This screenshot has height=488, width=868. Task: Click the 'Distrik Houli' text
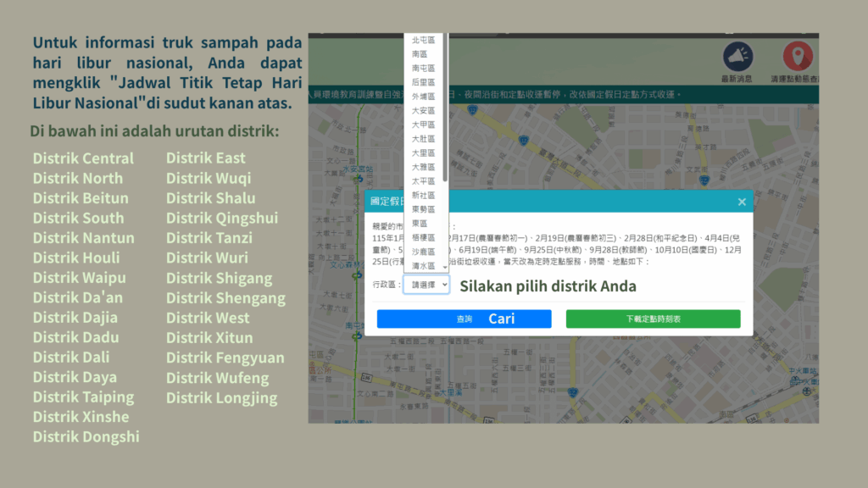point(75,258)
